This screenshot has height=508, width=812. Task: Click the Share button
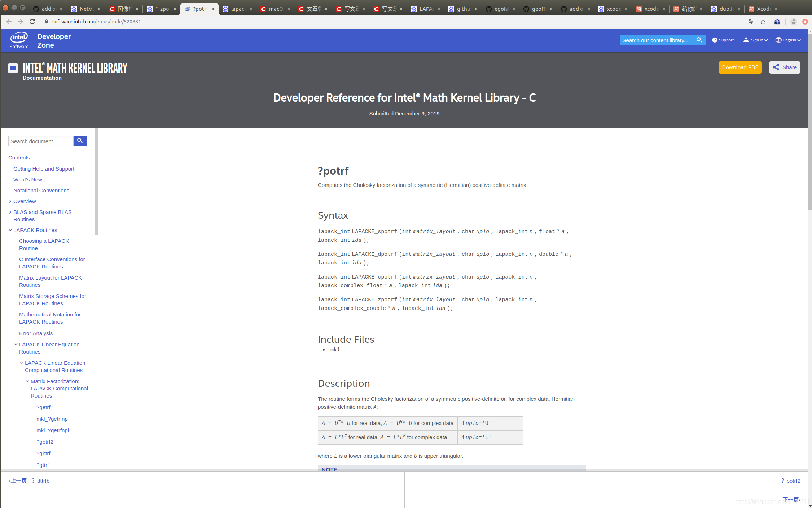[785, 67]
